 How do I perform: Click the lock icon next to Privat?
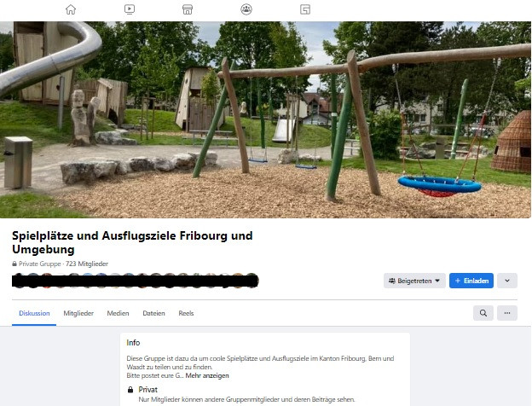[x=130, y=389]
